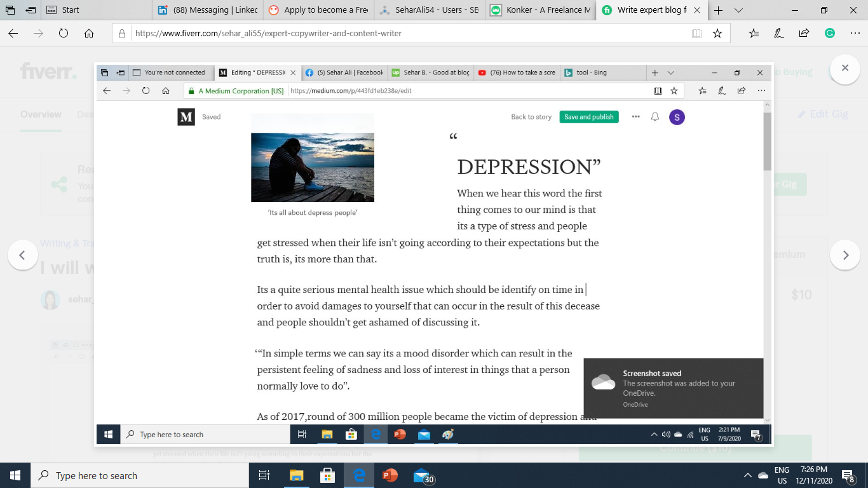868x488 pixels.
Task: Open the notification Action Center
Action: point(848,475)
